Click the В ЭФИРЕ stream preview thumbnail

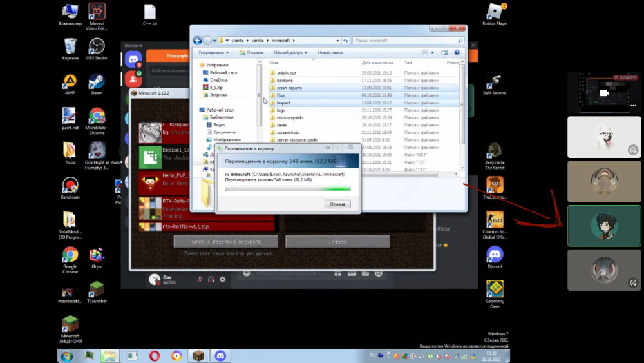(604, 92)
